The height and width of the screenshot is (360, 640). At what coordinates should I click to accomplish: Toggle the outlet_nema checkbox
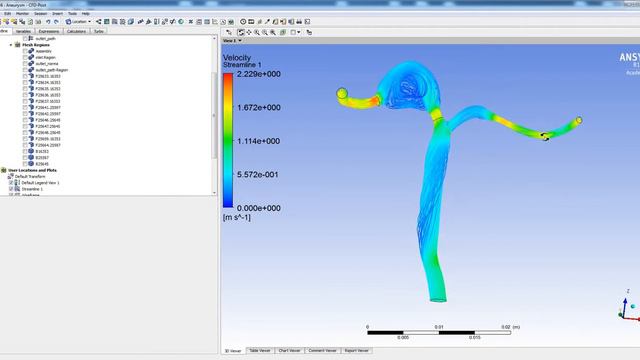(25, 64)
